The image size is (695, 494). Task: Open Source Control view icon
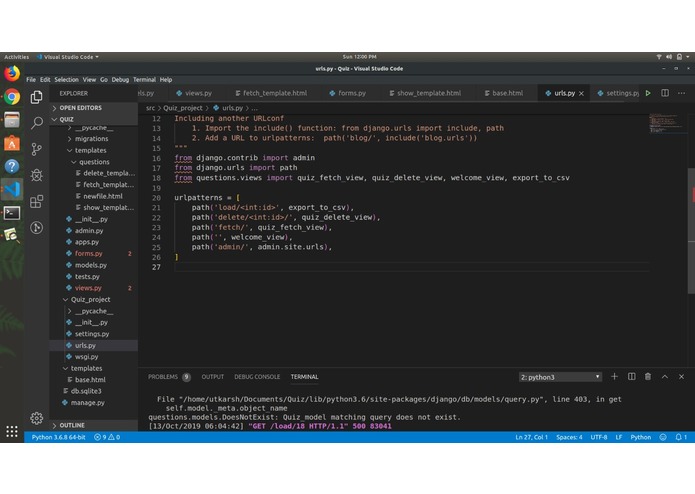pos(37,149)
